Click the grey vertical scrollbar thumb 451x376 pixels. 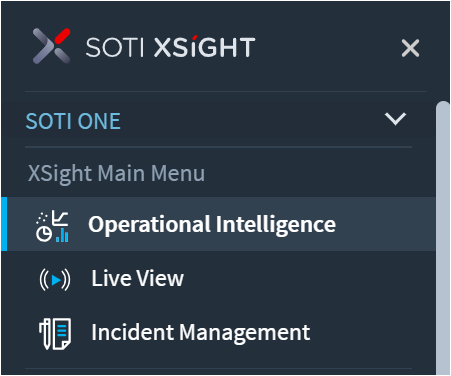point(443,238)
